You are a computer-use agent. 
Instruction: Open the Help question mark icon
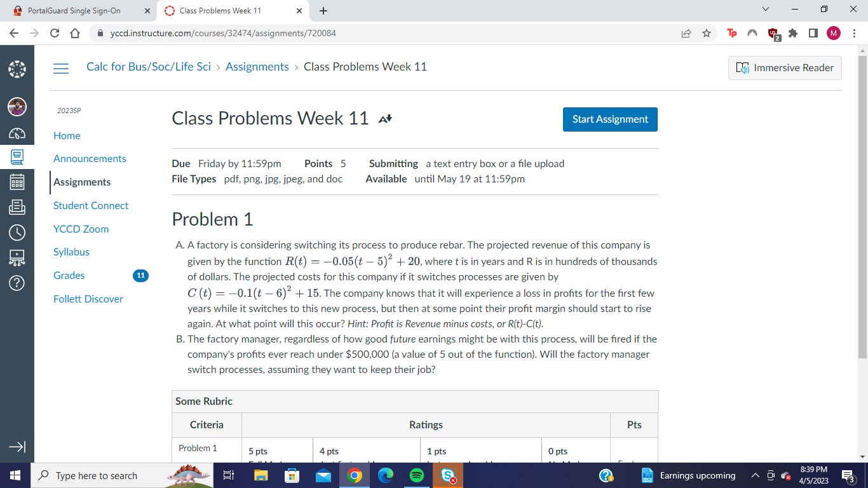(17, 282)
